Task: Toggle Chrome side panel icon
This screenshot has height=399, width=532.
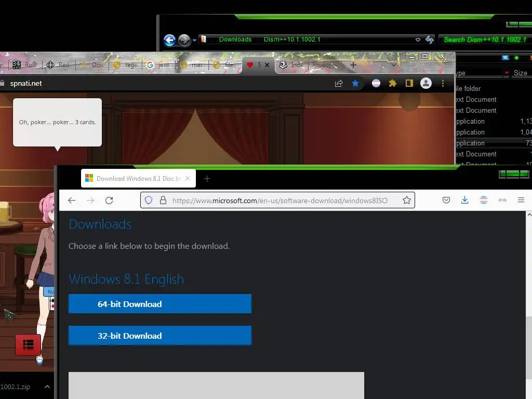Action: coord(409,84)
